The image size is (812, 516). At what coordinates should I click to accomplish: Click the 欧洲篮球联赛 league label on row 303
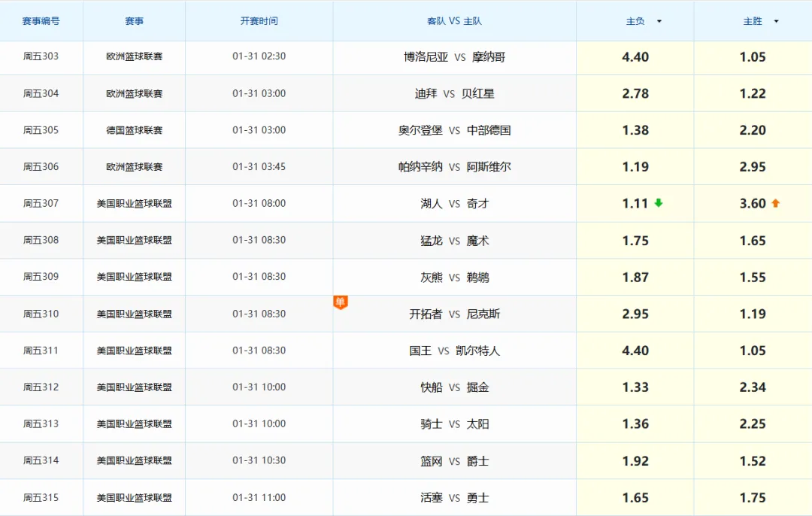[x=133, y=57]
